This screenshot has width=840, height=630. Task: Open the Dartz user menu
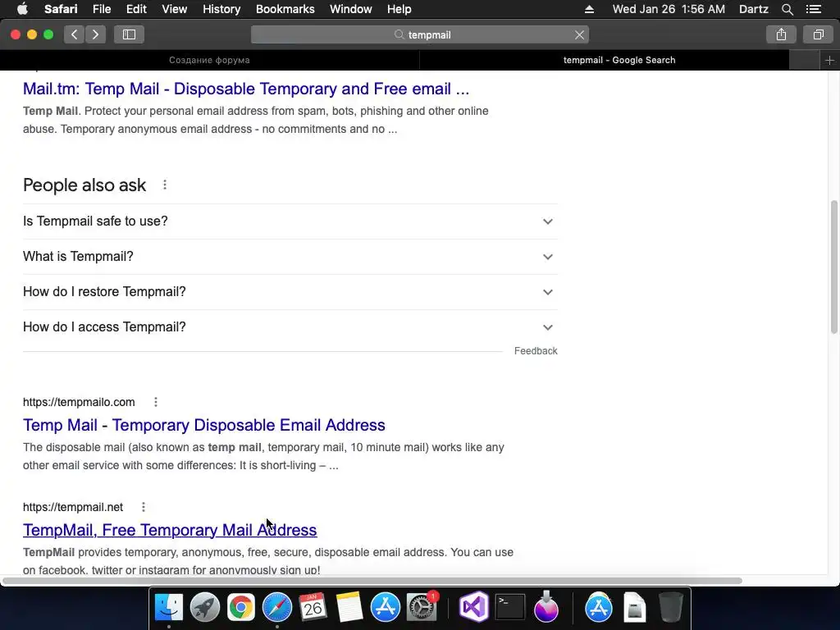pyautogui.click(x=753, y=9)
